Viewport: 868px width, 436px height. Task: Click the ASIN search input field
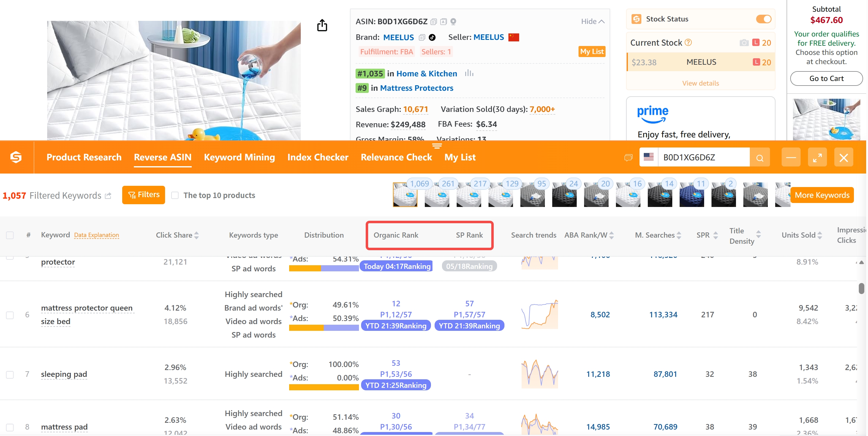704,157
